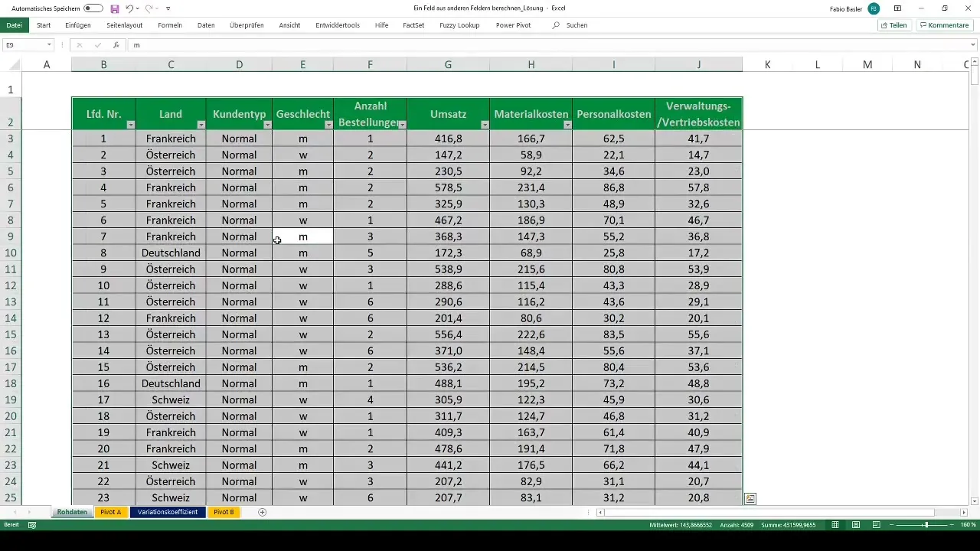Open the Power Pivot ribbon tab
This screenshot has width=980, height=551.
(513, 25)
